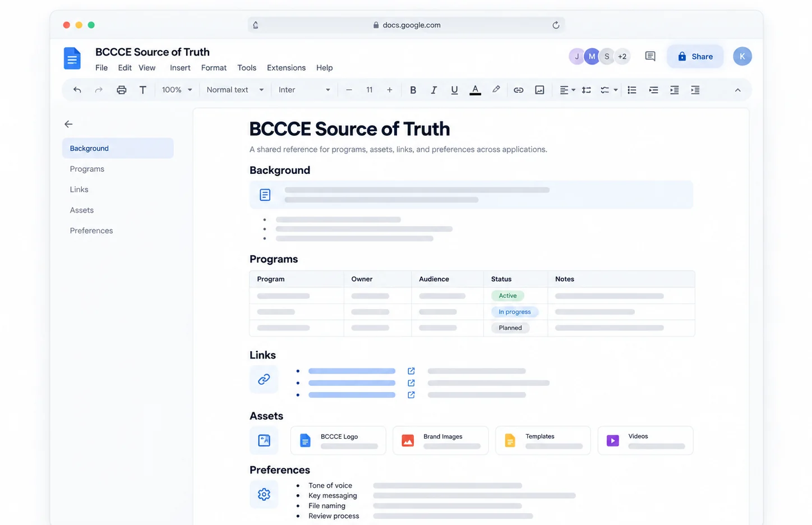Click the chain icon beside the Links list
This screenshot has height=525, width=812.
pyautogui.click(x=264, y=379)
